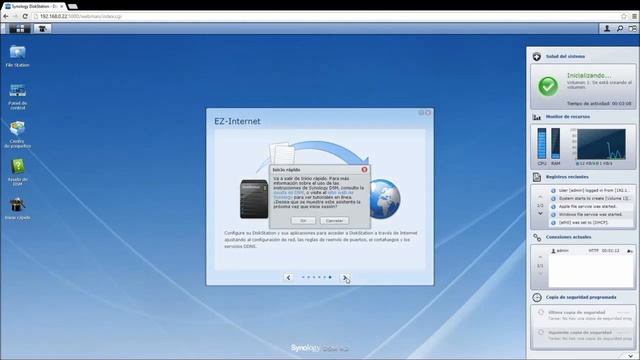The height and width of the screenshot is (360, 640).
Task: Minimize the EZ-Internet wizard window
Action: coord(421,113)
